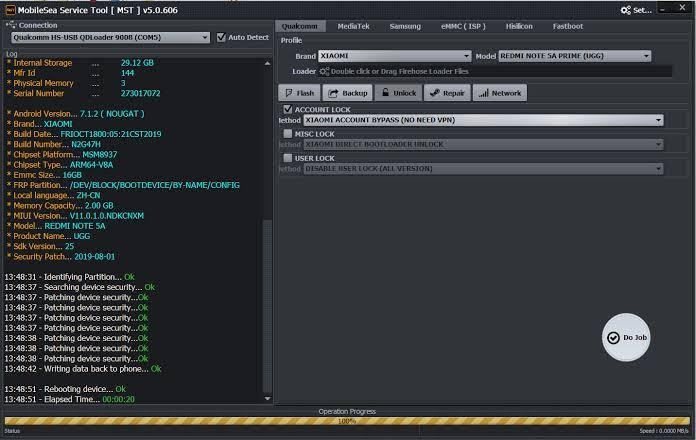Click the padlock icon on Unlock
696x440 pixels.
point(385,92)
